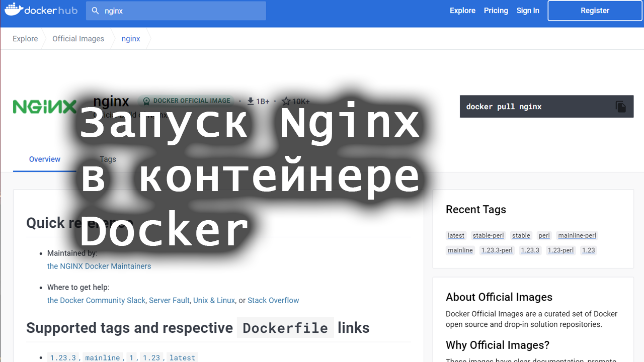Click the Recent Tags heading

click(x=476, y=210)
